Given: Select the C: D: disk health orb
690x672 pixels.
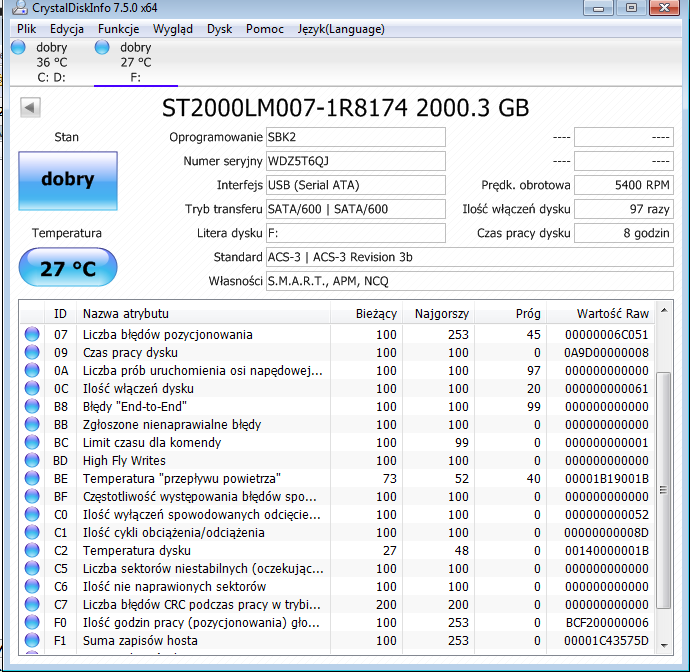Looking at the screenshot, I should pyautogui.click(x=18, y=47).
